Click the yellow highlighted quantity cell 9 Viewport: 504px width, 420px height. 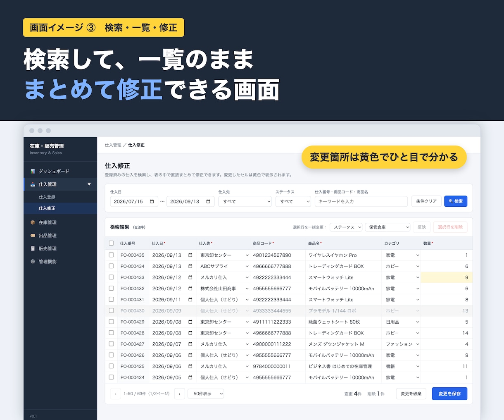pos(447,277)
